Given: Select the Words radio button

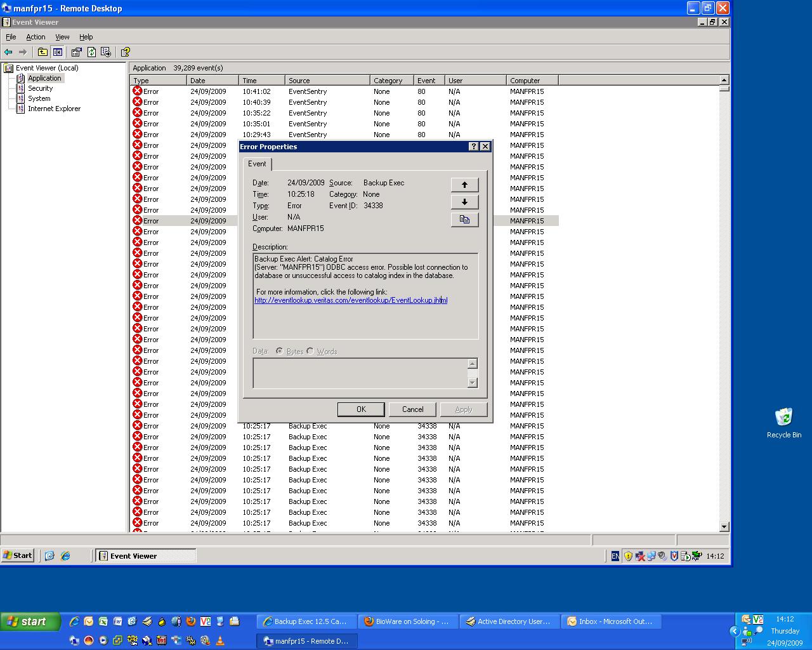Looking at the screenshot, I should pos(310,351).
